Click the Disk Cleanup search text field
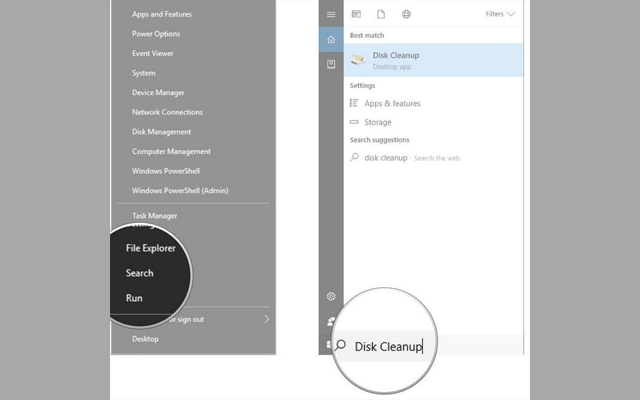Image resolution: width=640 pixels, height=400 pixels. 390,347
